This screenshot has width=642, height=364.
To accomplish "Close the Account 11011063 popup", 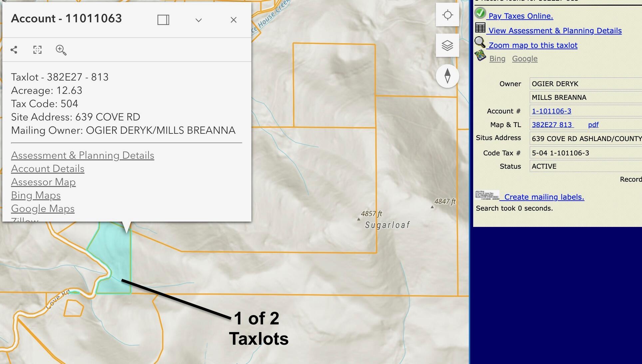I will click(233, 20).
